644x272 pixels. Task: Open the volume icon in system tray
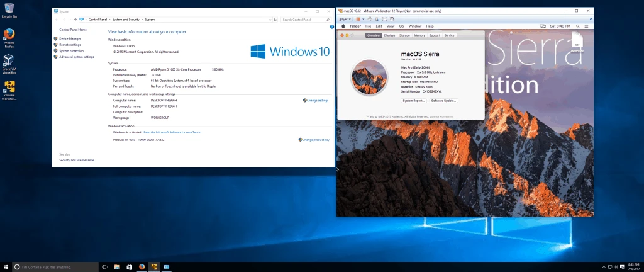616,267
